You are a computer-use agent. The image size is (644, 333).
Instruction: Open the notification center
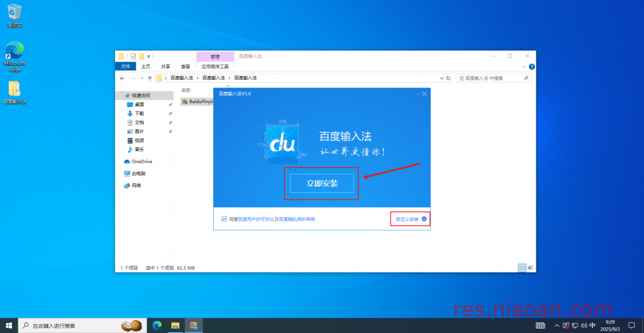631,325
